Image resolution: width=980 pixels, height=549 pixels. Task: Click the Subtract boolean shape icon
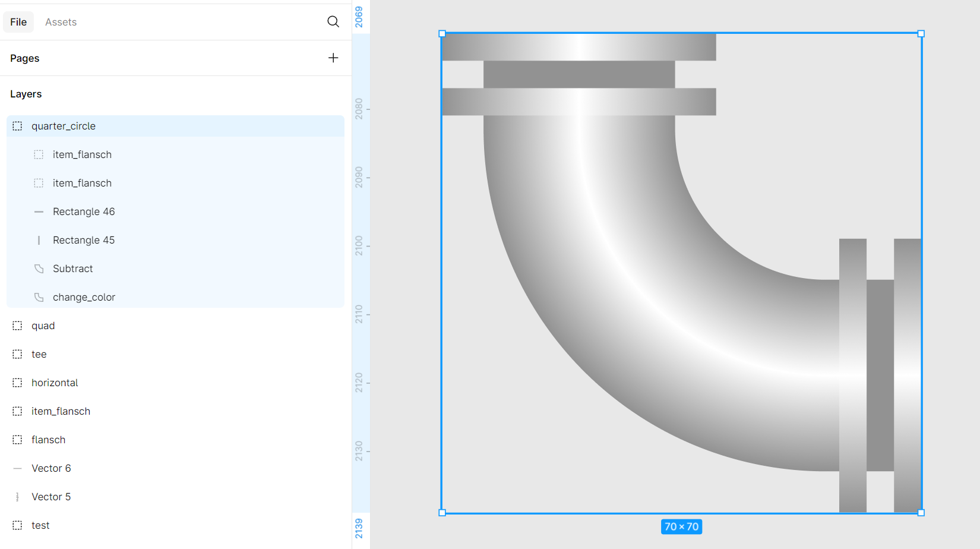pyautogui.click(x=39, y=269)
